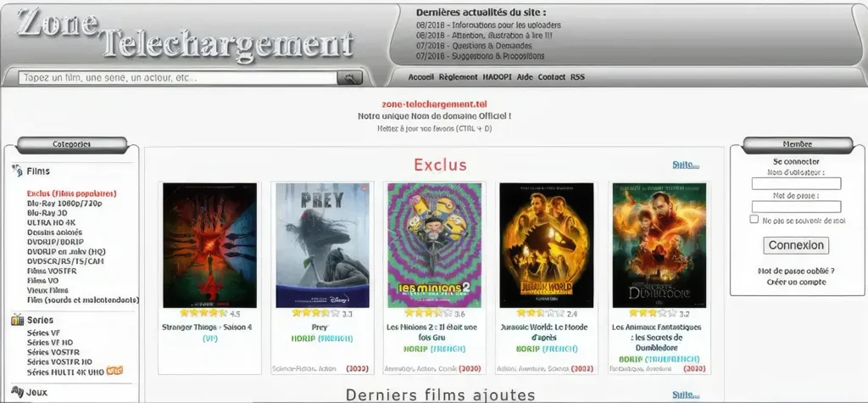Open the Accueil menu item
868x403 pixels.
(420, 77)
